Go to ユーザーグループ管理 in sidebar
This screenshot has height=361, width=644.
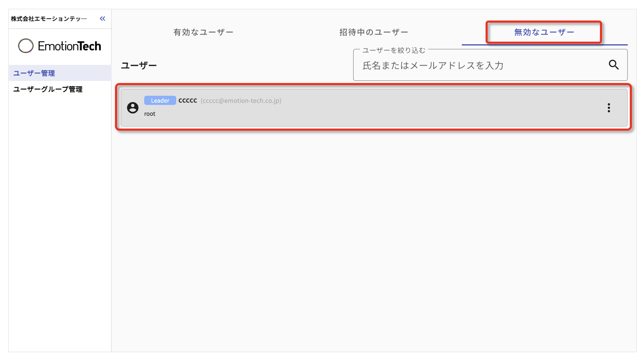48,89
